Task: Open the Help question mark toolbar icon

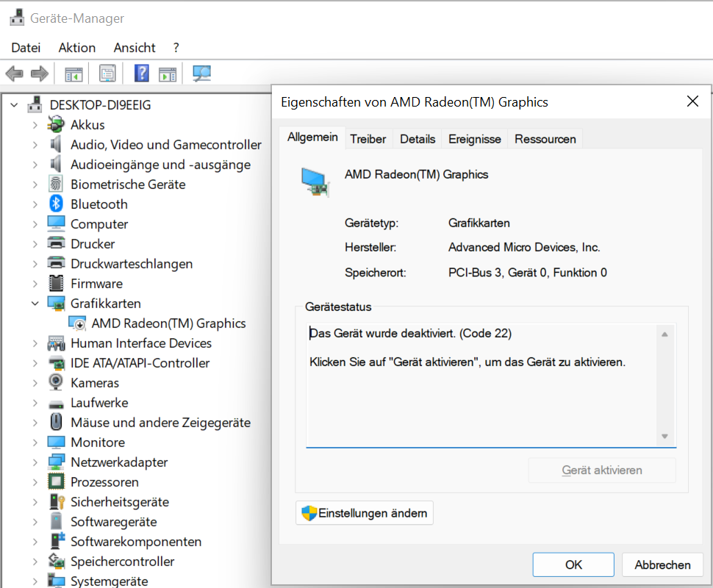Action: (x=141, y=73)
